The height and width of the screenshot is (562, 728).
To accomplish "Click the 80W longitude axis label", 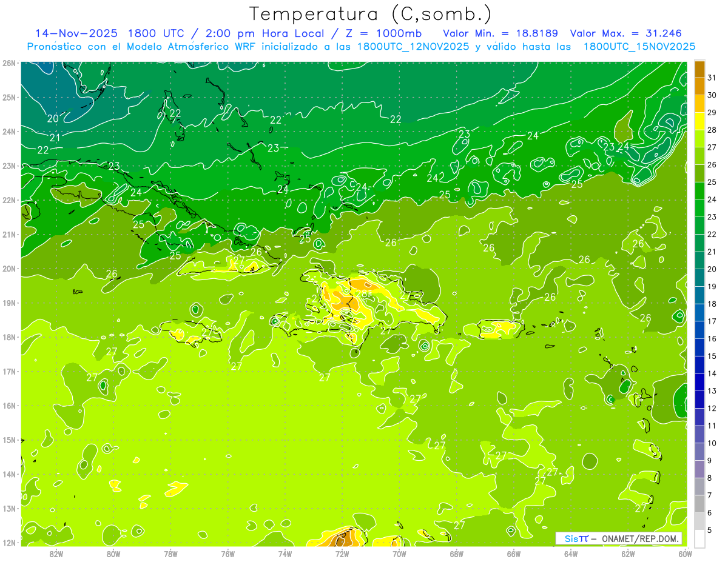I will tap(113, 554).
